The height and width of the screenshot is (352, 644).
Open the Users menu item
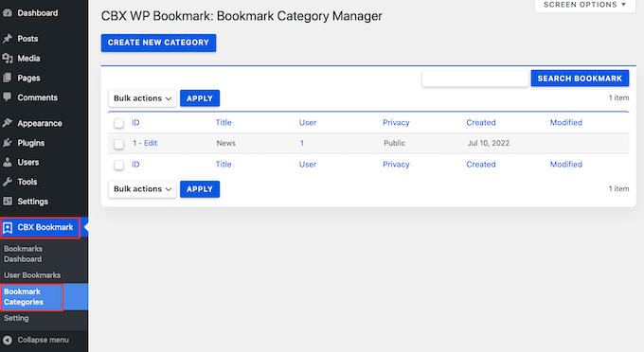point(27,163)
